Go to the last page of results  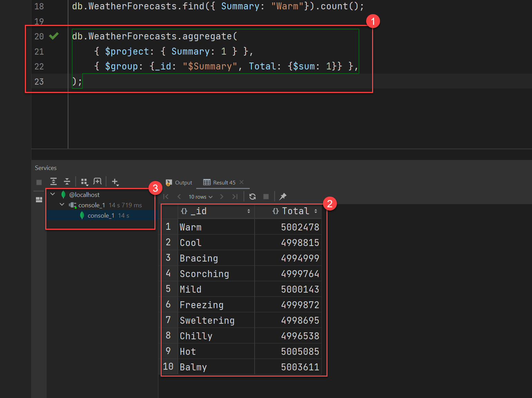pos(235,197)
